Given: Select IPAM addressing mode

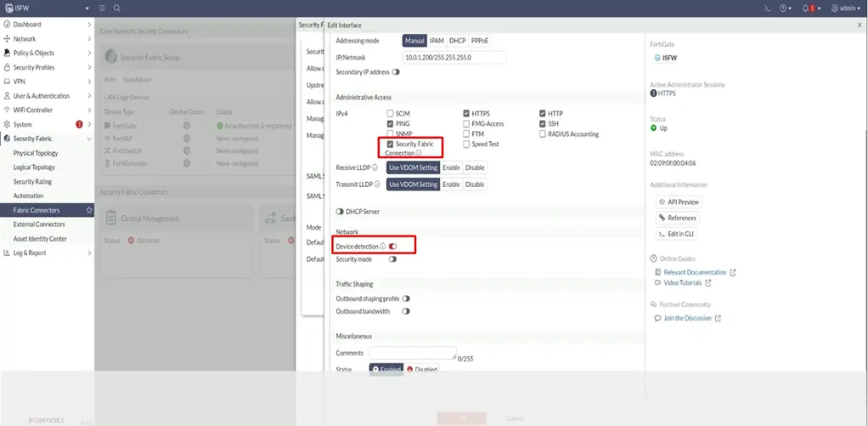Looking at the screenshot, I should (437, 41).
